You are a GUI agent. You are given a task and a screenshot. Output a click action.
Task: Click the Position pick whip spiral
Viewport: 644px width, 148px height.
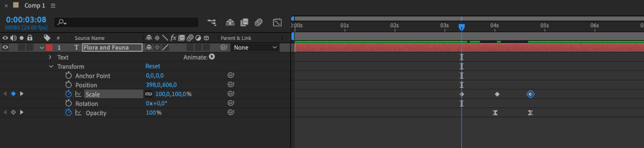[231, 85]
